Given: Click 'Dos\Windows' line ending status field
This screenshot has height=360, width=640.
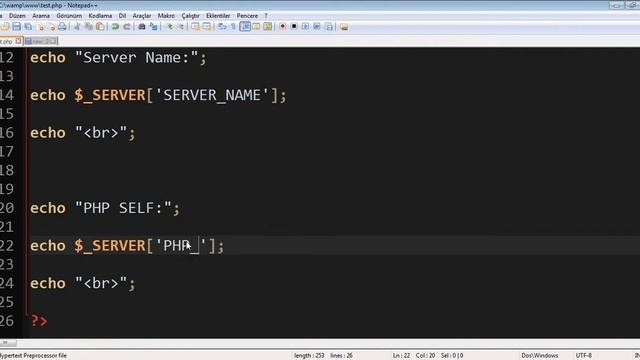Looking at the screenshot, I should (x=540, y=356).
